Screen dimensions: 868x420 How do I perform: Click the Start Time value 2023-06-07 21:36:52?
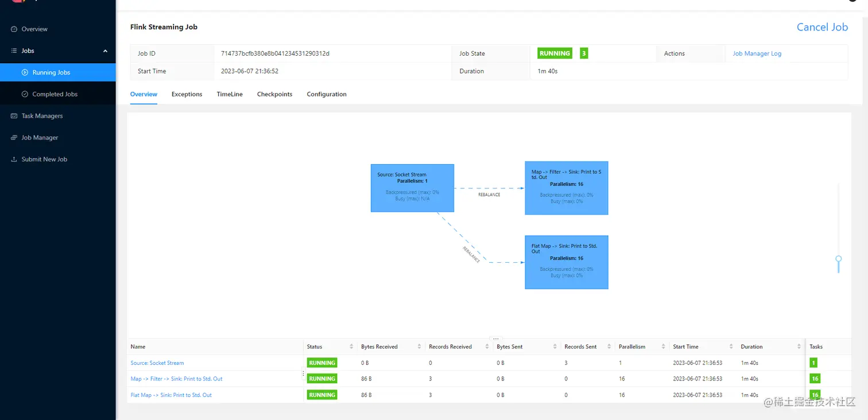pos(250,71)
